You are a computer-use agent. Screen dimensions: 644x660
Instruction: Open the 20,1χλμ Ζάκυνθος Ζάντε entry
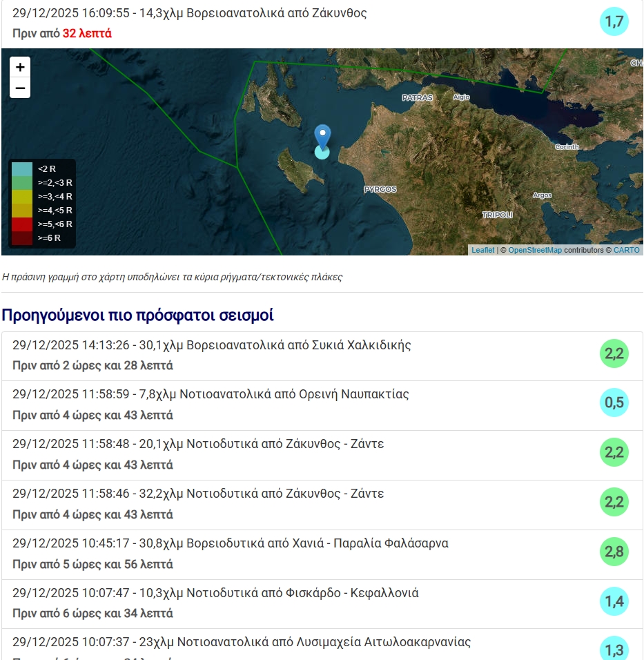[198, 445]
